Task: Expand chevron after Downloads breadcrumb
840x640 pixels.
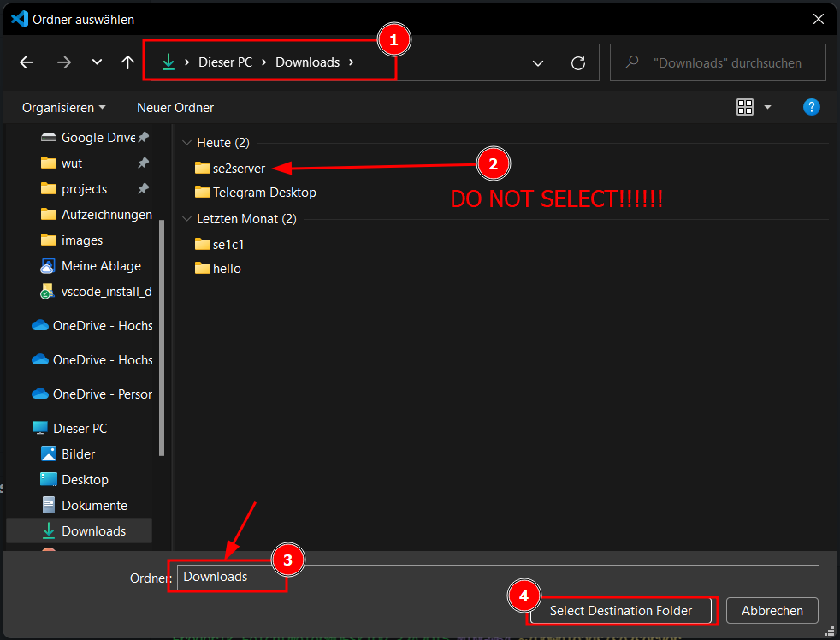Action: [352, 62]
